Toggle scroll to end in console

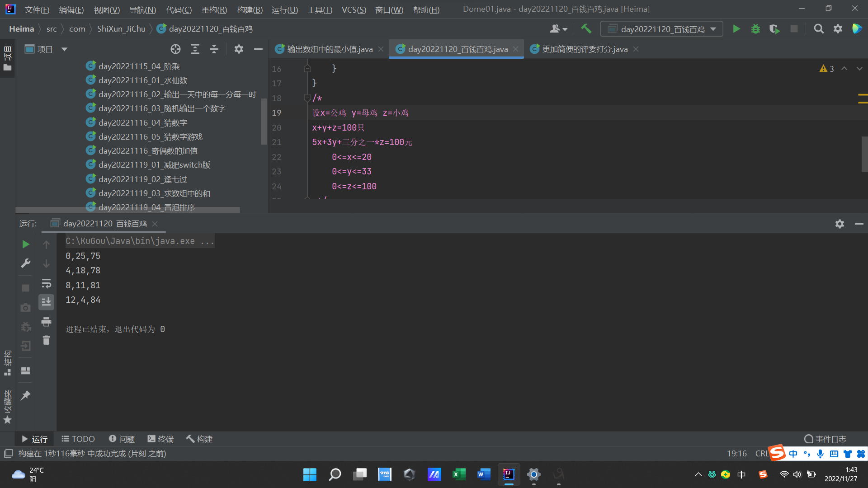pos(46,302)
